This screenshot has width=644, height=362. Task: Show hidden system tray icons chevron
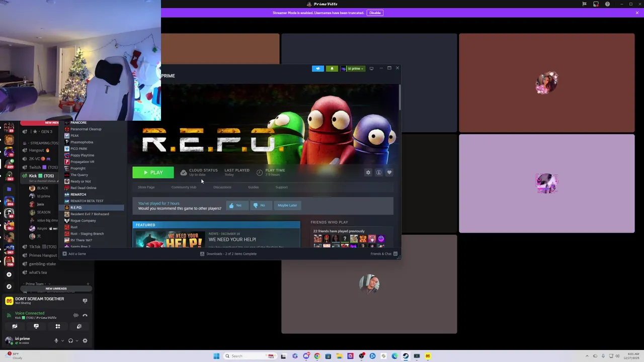tap(586, 356)
